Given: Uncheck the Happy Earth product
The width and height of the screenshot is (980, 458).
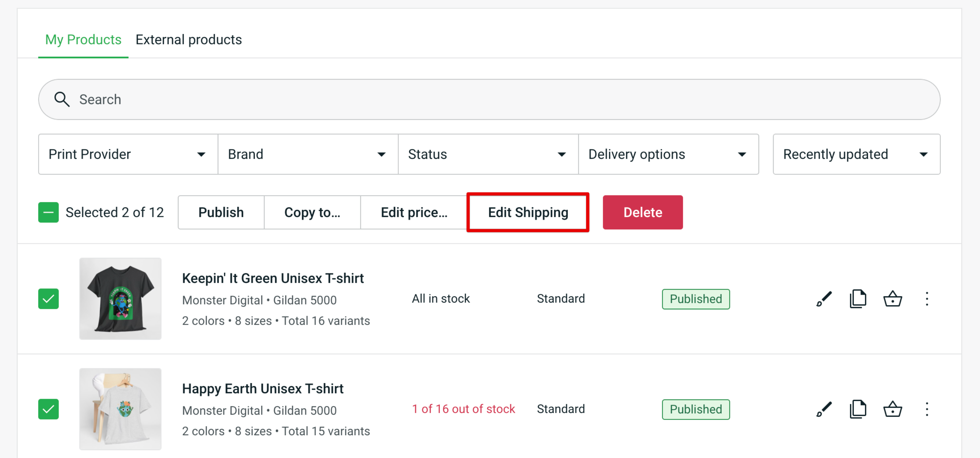Looking at the screenshot, I should pos(48,409).
